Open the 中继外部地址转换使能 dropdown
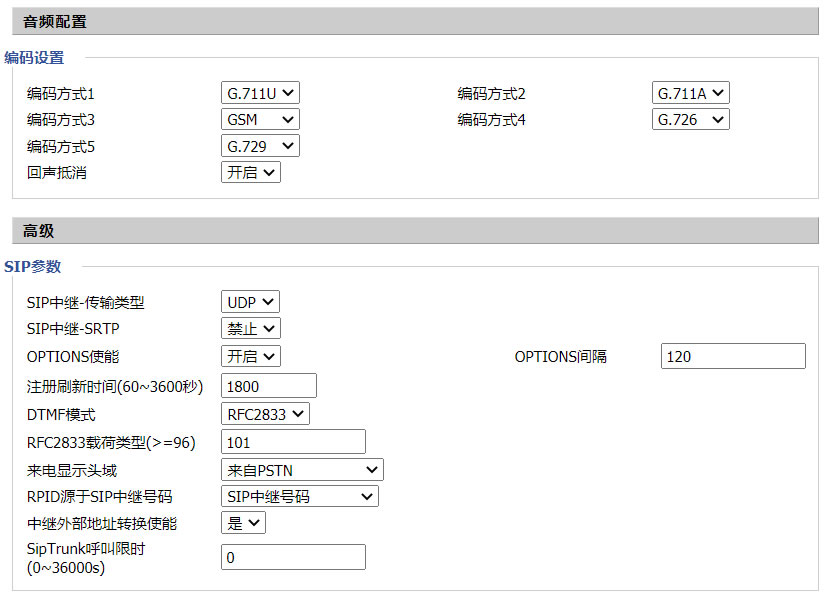This screenshot has height=594, width=824. [243, 523]
